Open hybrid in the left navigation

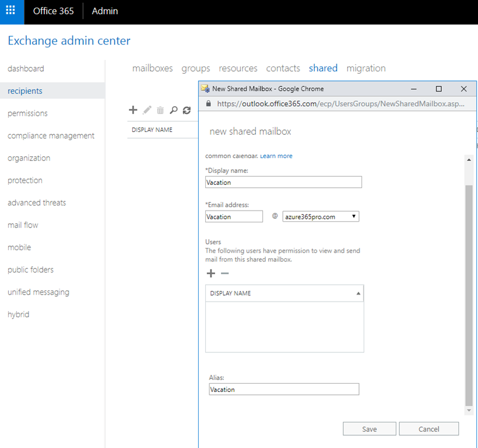click(x=19, y=314)
